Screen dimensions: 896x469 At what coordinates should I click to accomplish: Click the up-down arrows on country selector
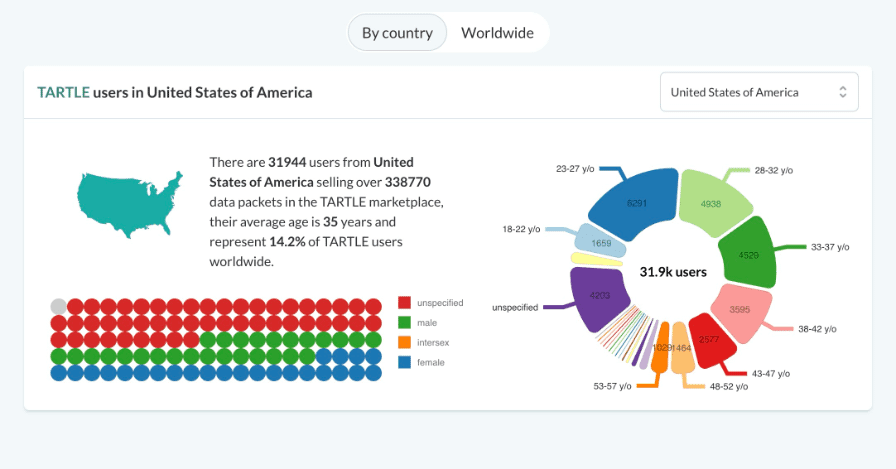(x=843, y=92)
